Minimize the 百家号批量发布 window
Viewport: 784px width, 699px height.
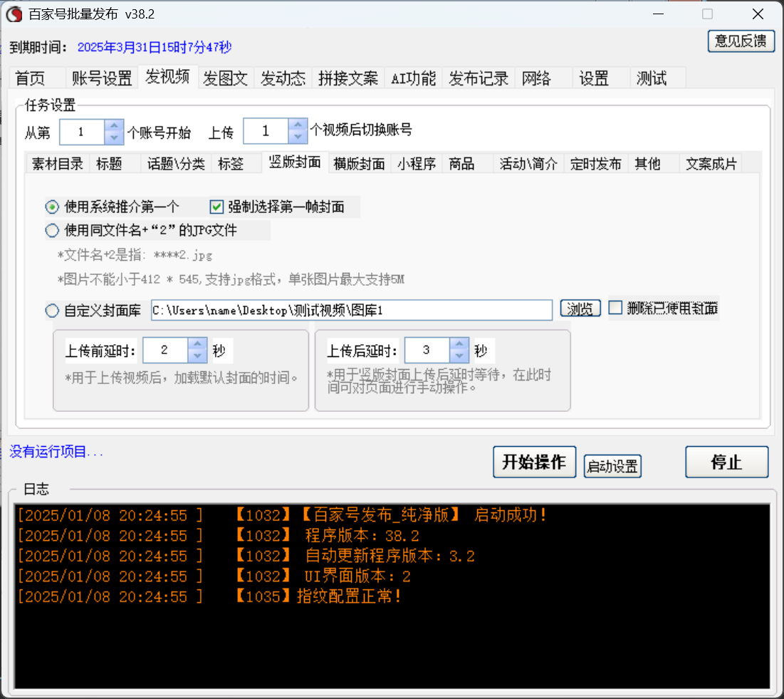[659, 14]
